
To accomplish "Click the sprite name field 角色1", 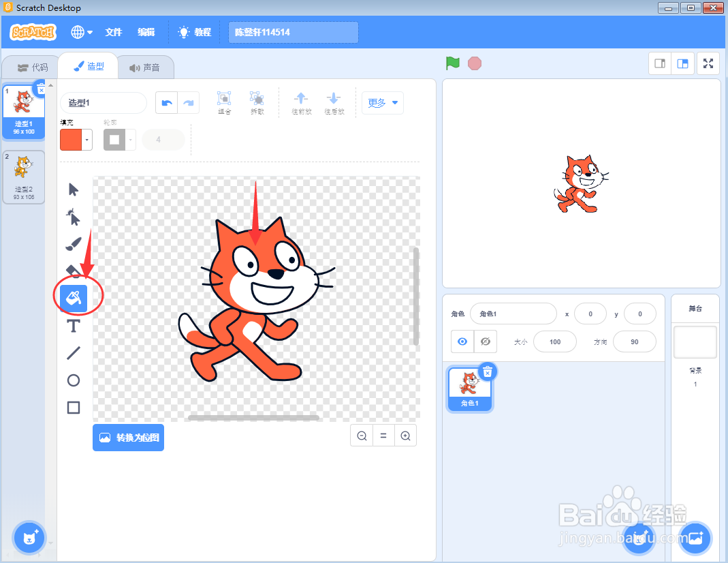I will tap(513, 314).
